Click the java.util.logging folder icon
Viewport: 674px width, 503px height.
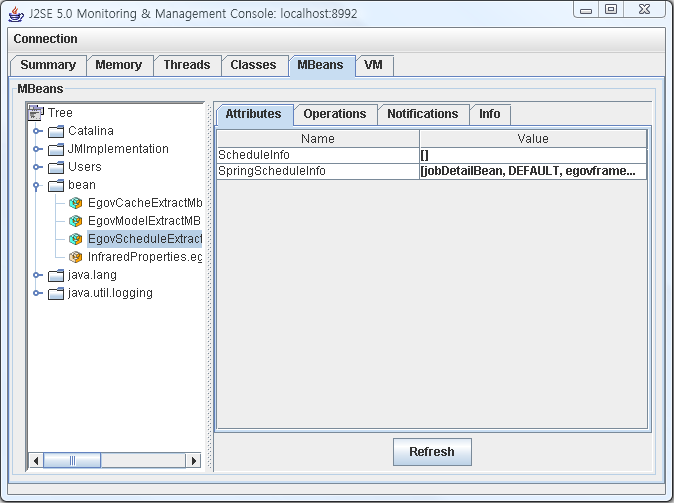point(56,293)
